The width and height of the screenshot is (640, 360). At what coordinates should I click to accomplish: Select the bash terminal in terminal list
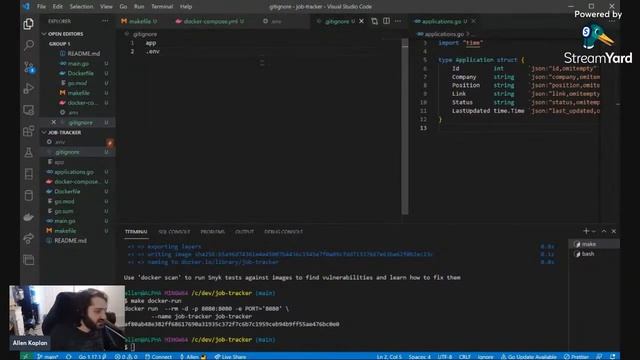tap(594, 254)
